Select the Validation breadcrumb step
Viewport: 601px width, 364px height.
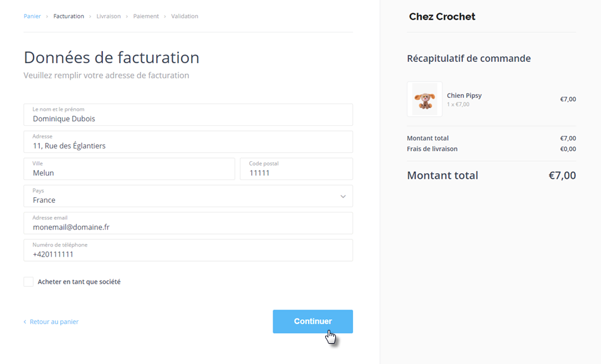point(185,16)
